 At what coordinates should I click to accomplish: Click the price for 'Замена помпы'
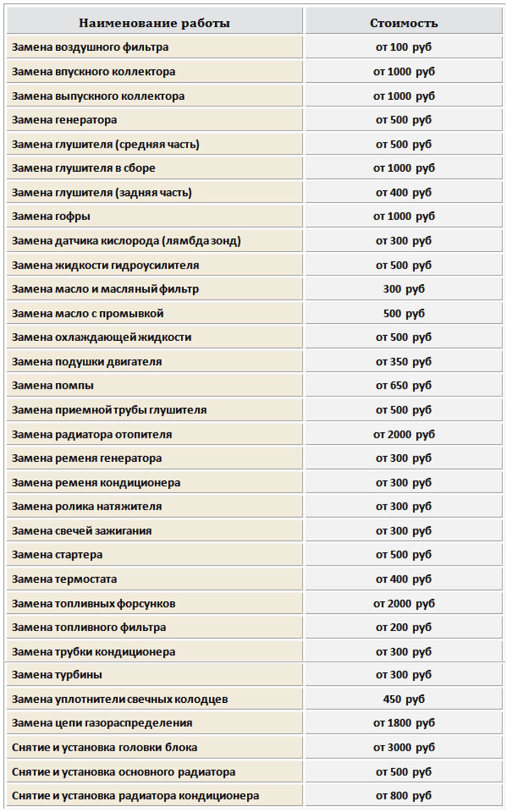[403, 386]
